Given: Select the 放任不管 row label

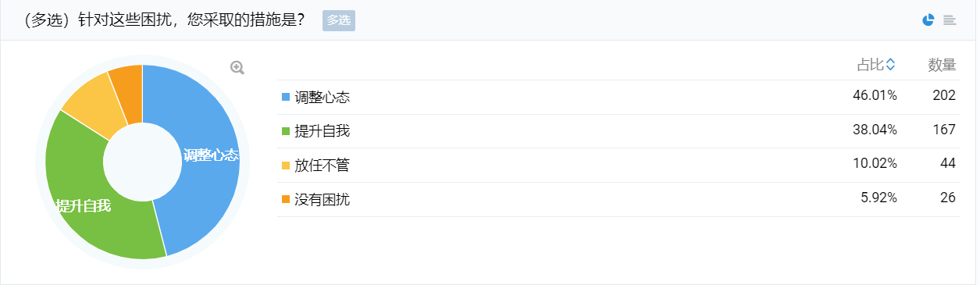Looking at the screenshot, I should coord(322,166).
